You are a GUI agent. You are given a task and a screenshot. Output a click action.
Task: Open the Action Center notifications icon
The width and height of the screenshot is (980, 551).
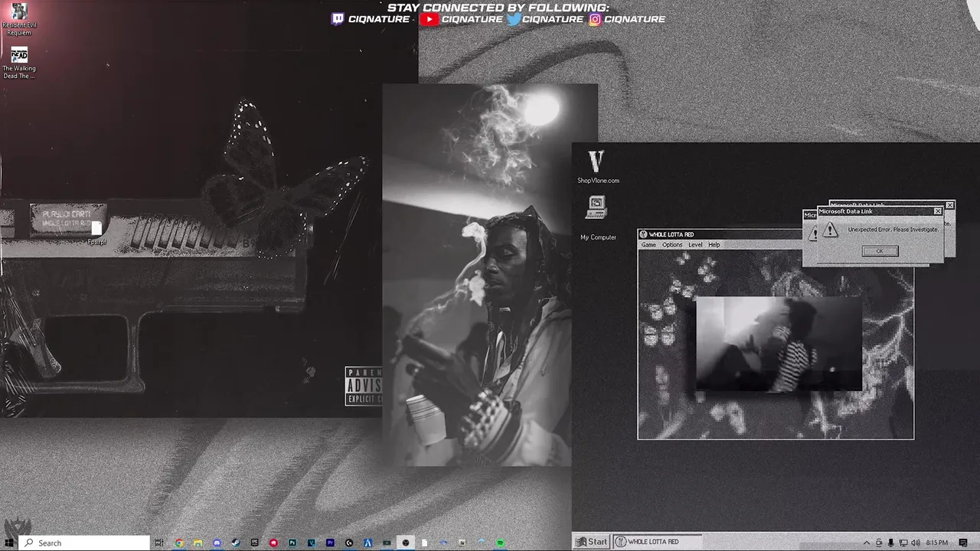963,543
